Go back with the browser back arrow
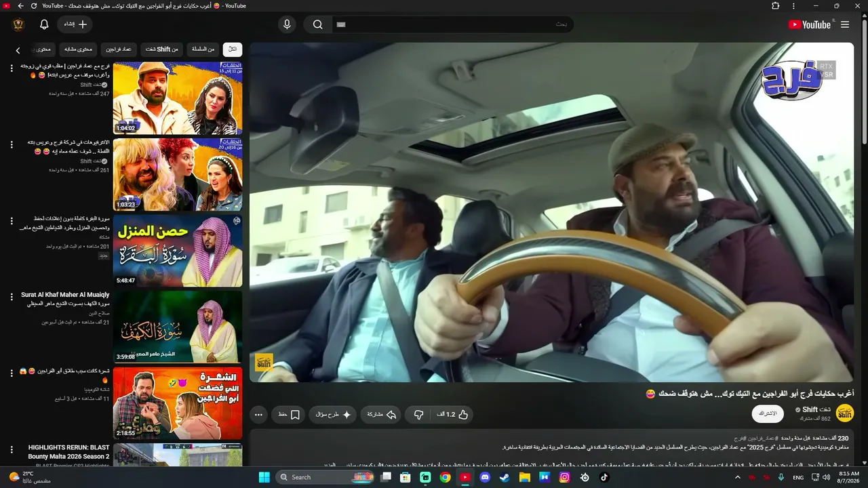The width and height of the screenshot is (868, 488). tap(20, 5)
